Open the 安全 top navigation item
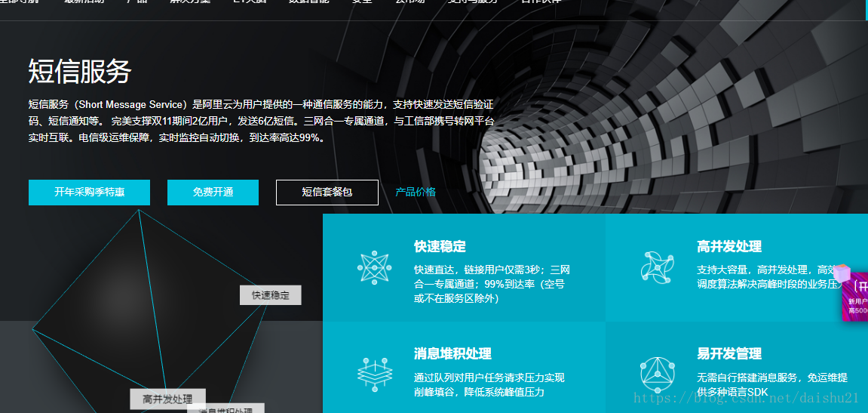 coord(362,2)
